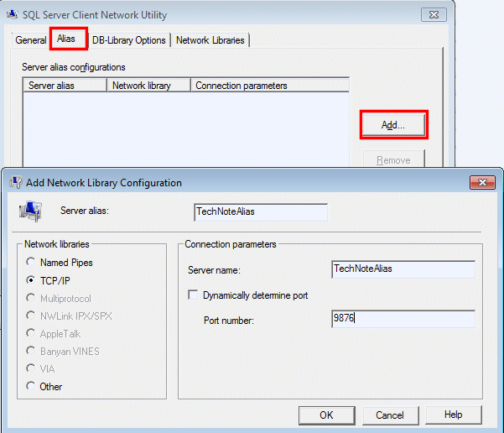
Task: Open the Network Libraries tab
Action: [210, 40]
